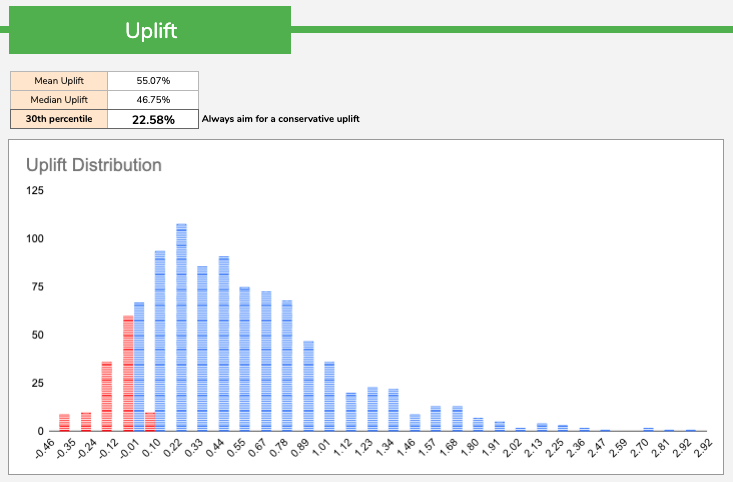Click the x-axis label 1.68
Image resolution: width=733 pixels, height=482 pixels.
(449, 448)
